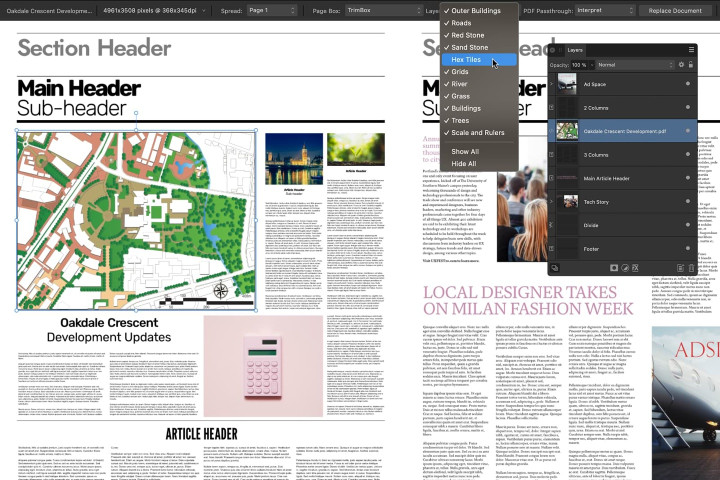Choose Hide All in layers menu
The image size is (720, 480).
click(x=479, y=164)
